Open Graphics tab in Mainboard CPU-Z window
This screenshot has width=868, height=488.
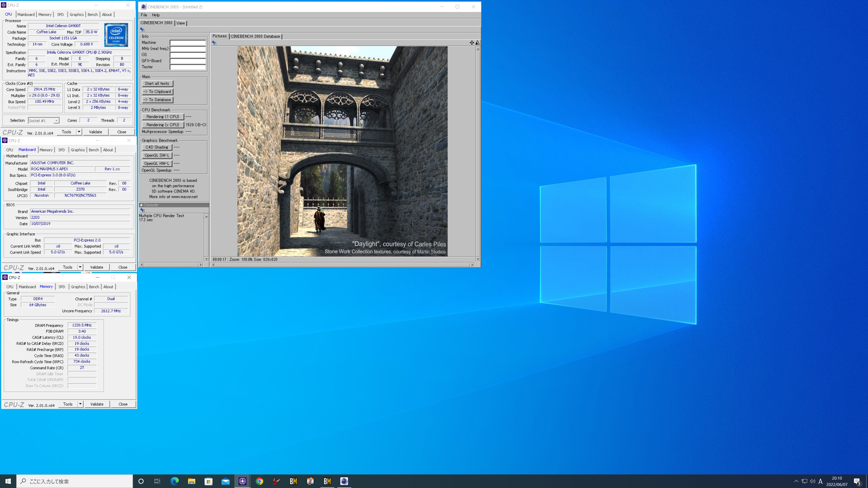(x=78, y=150)
